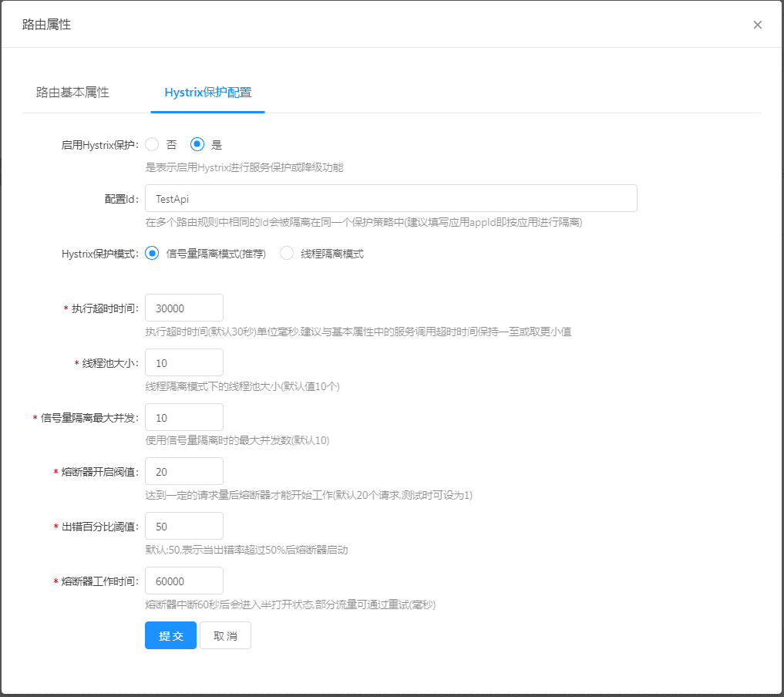Click hint 出错率超过50%后熔断器启动

247,550
